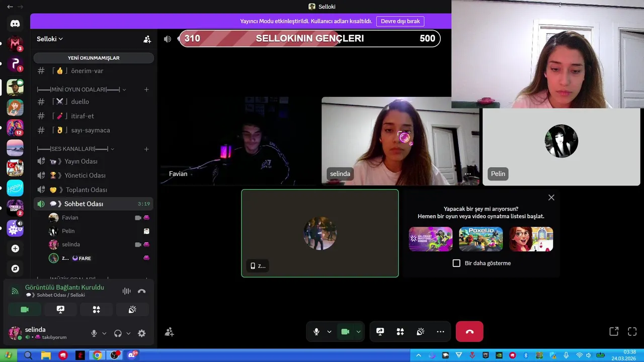Expand microphone options arrow in call controls

329,332
